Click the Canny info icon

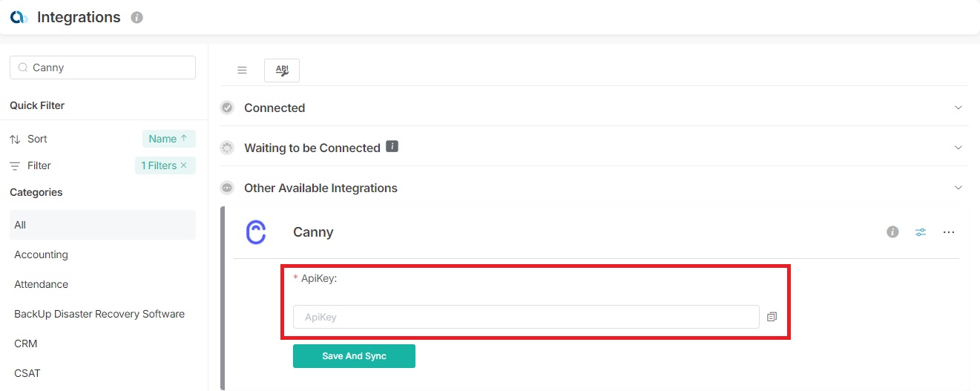(892, 232)
